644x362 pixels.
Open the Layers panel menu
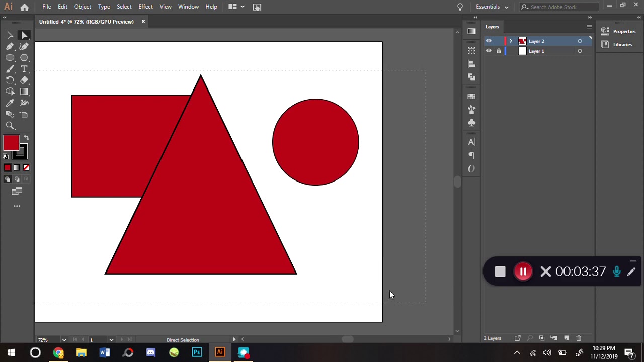589,27
